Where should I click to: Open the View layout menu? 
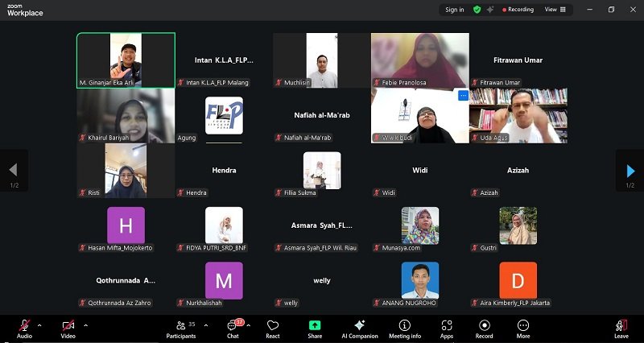click(x=555, y=10)
